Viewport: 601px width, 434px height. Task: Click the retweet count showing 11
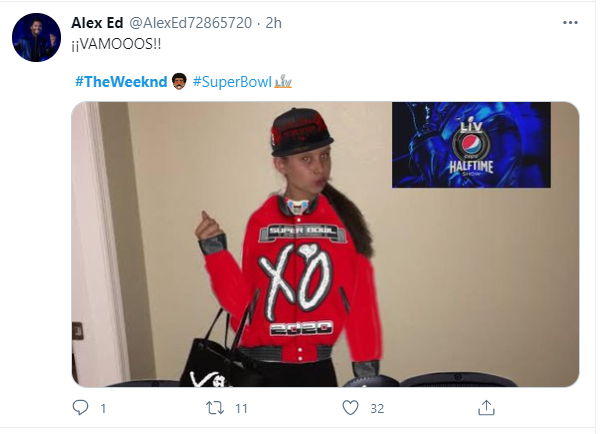coord(241,409)
